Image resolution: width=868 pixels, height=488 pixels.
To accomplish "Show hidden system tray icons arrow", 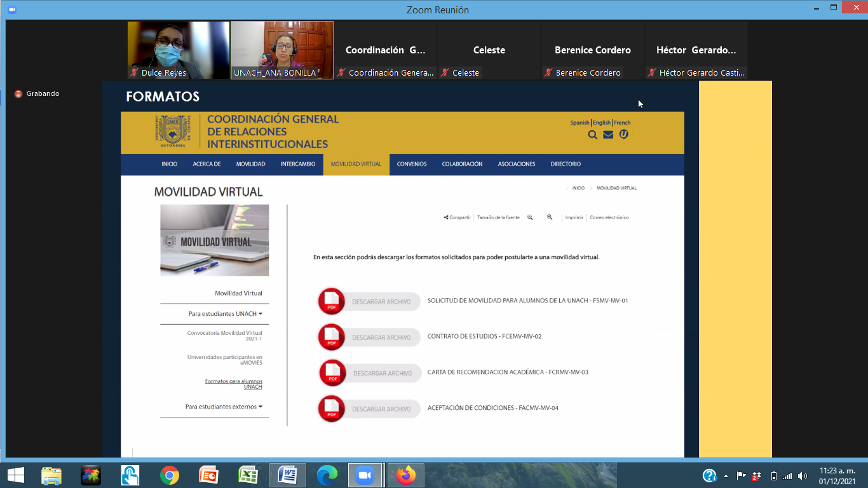I will click(x=726, y=476).
